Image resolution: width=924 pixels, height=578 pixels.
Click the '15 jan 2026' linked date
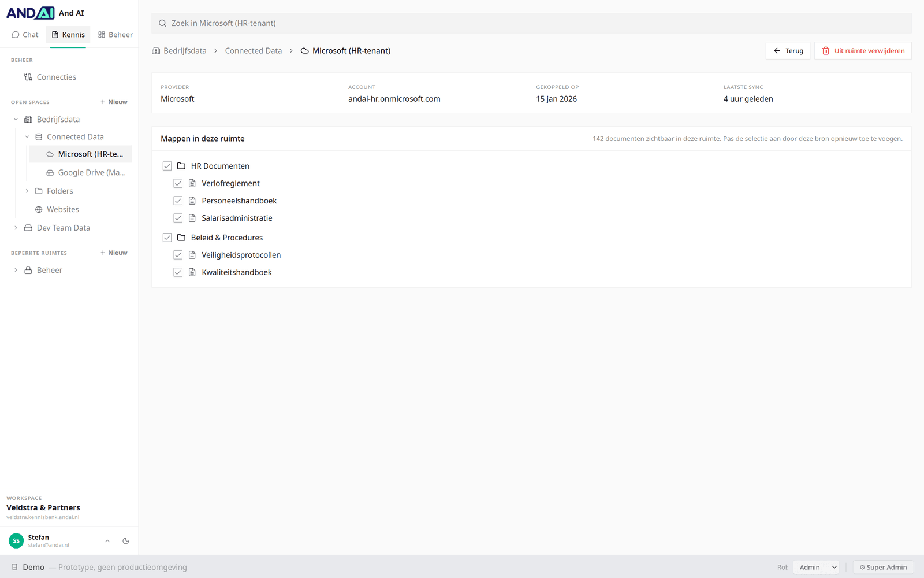(x=557, y=99)
